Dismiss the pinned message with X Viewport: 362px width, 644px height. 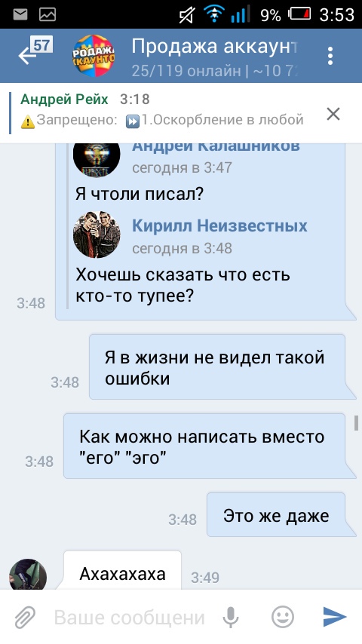pyautogui.click(x=333, y=114)
